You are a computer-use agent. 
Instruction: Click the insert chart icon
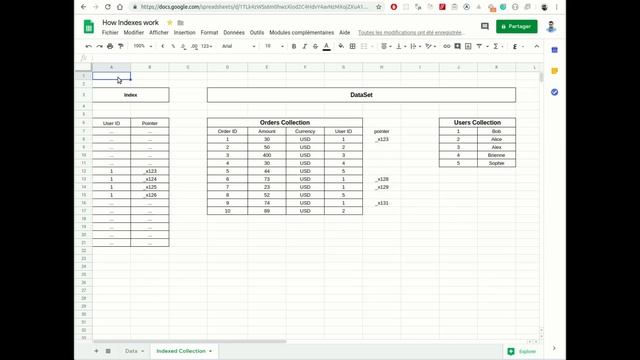tap(468, 47)
